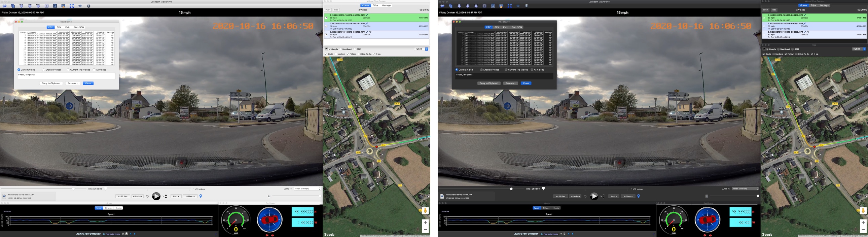Click the MOV export icon, light-mode toolbar

pos(38,6)
